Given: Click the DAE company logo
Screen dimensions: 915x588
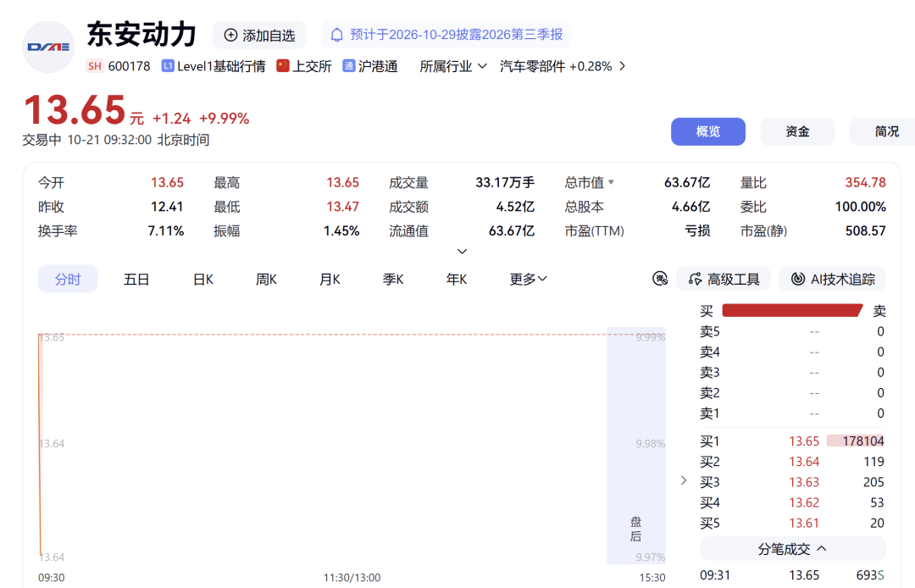Looking at the screenshot, I should click(48, 47).
